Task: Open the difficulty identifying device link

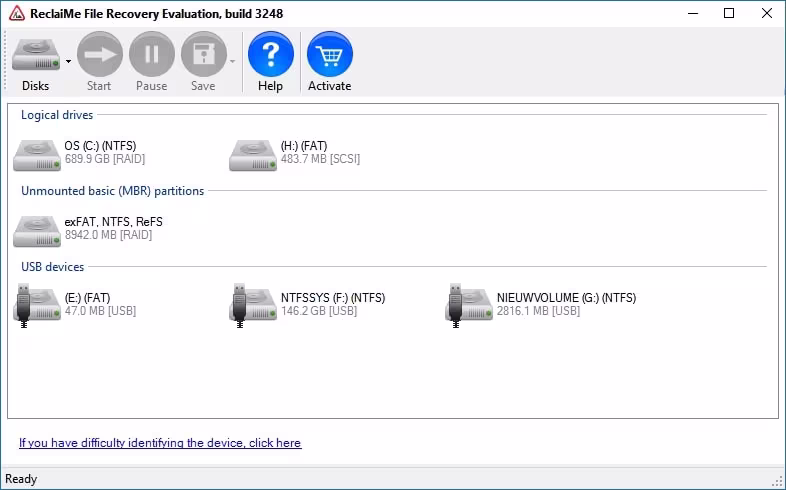Action: click(160, 443)
